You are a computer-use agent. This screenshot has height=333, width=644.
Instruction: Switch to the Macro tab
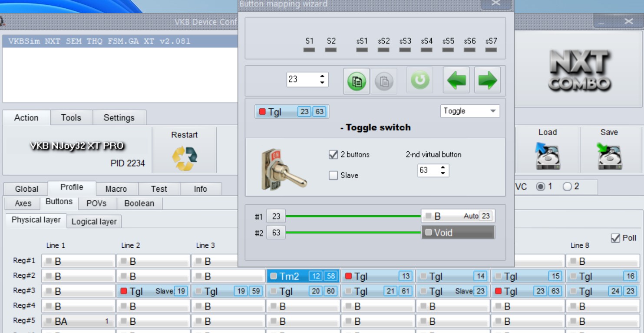click(x=116, y=189)
